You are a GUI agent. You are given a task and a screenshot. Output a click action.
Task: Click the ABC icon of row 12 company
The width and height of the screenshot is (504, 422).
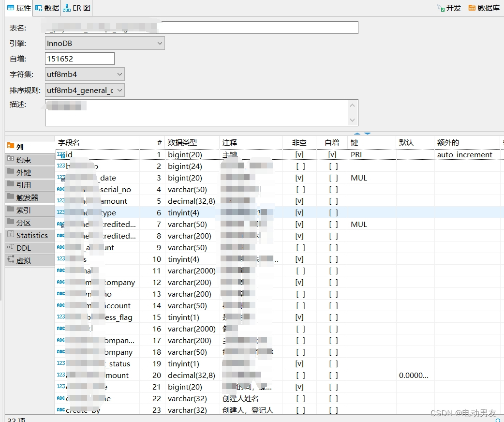61,282
